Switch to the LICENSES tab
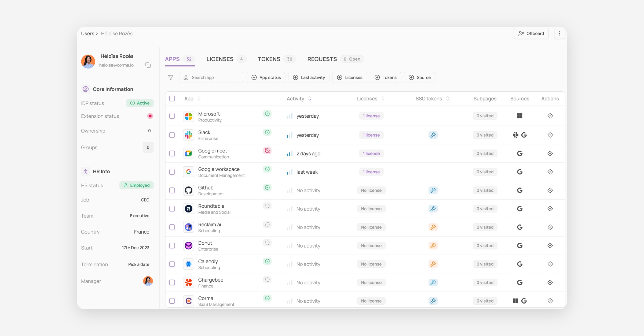 [x=220, y=59]
